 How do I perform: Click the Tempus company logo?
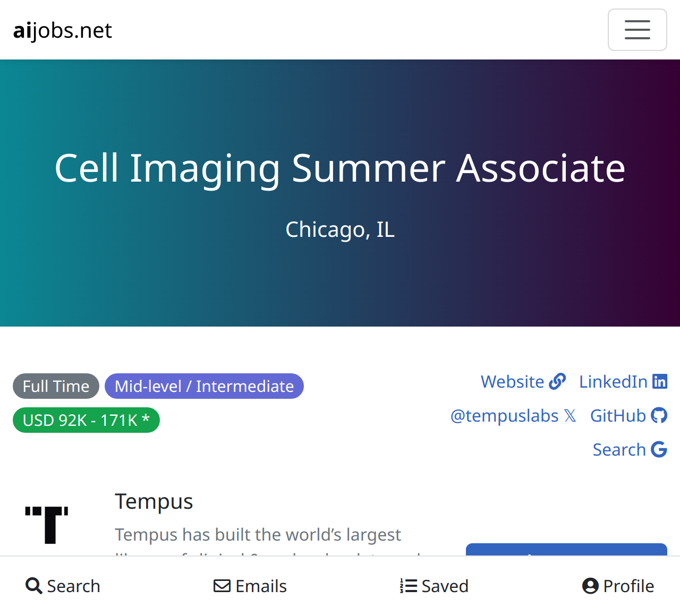click(47, 525)
